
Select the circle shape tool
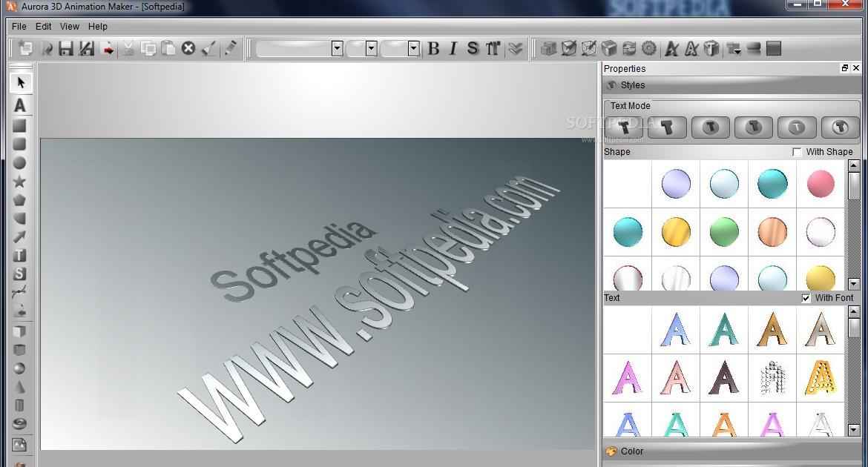coord(19,163)
